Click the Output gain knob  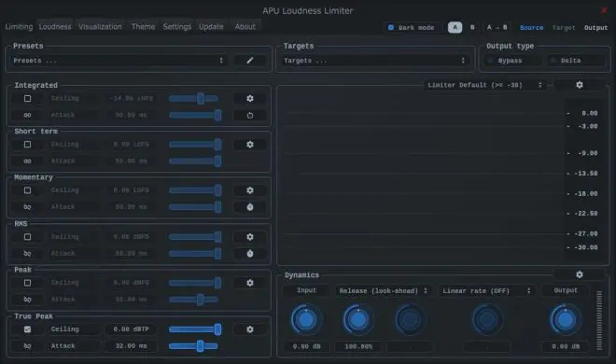(x=565, y=319)
